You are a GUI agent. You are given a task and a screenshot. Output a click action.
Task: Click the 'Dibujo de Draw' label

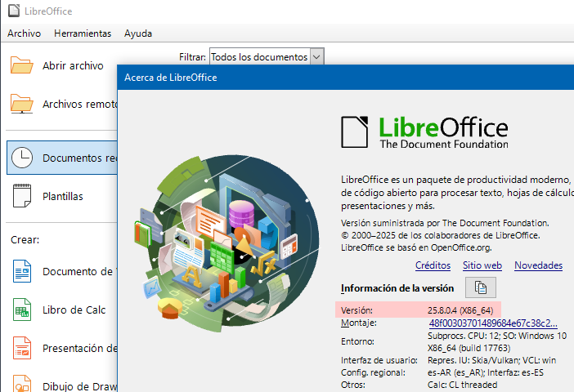coord(79,386)
